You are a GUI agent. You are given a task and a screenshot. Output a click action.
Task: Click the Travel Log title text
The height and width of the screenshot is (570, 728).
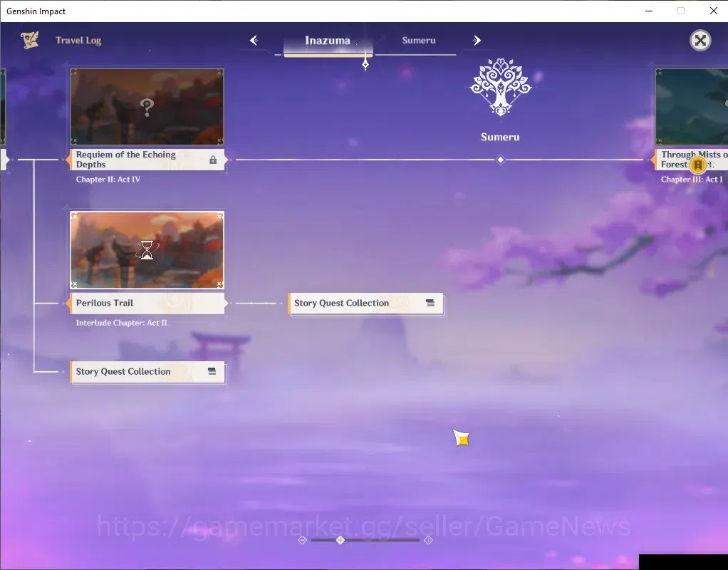point(78,41)
